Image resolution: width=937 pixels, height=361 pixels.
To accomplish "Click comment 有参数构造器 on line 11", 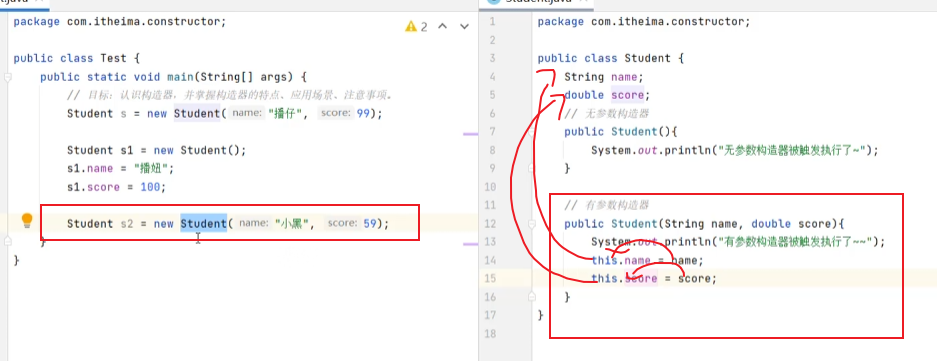I will (607, 205).
